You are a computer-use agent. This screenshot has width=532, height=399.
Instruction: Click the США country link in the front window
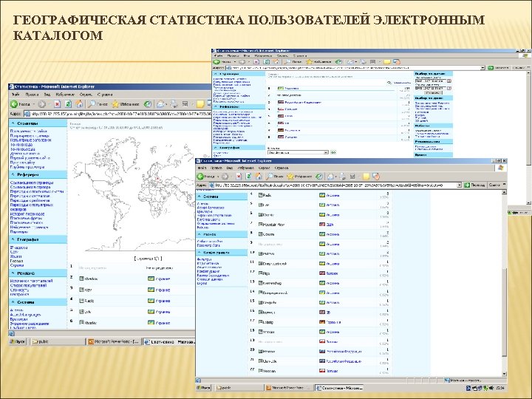[x=330, y=225]
